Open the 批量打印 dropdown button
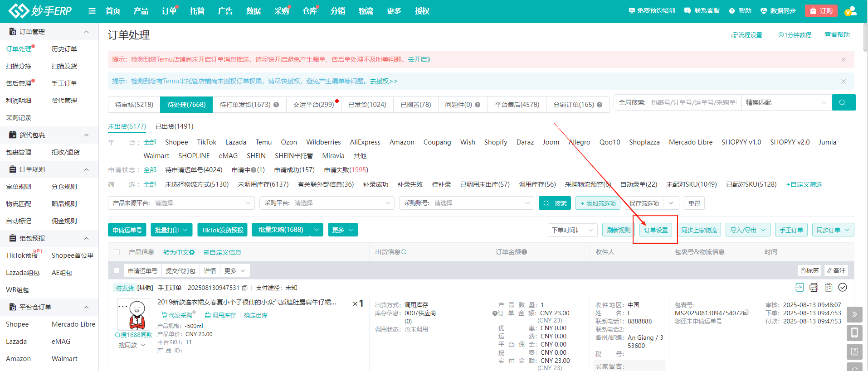 171,230
